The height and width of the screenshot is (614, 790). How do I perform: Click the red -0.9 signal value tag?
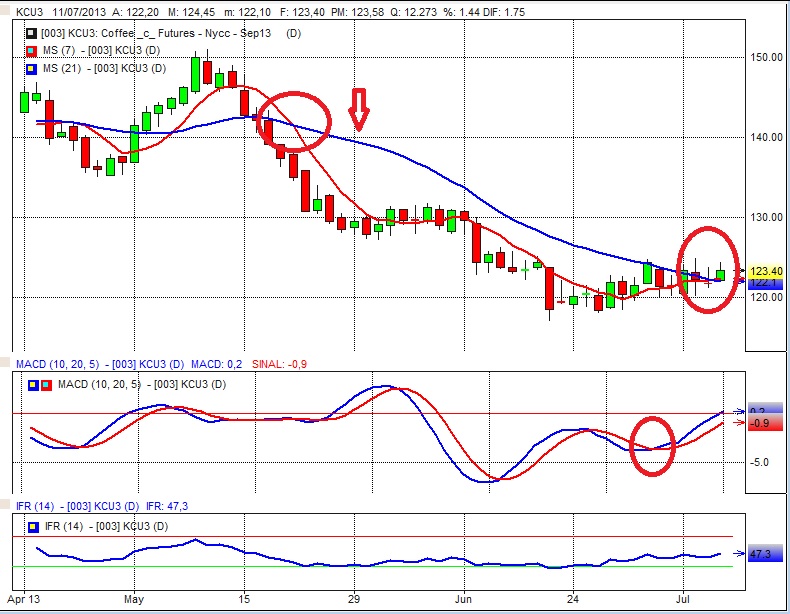point(762,424)
